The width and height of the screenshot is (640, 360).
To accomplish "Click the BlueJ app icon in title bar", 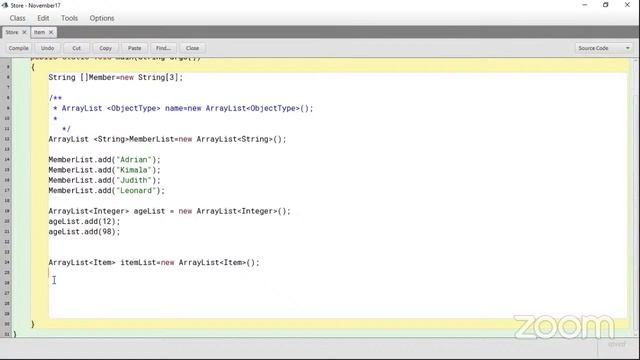I will [5, 5].
